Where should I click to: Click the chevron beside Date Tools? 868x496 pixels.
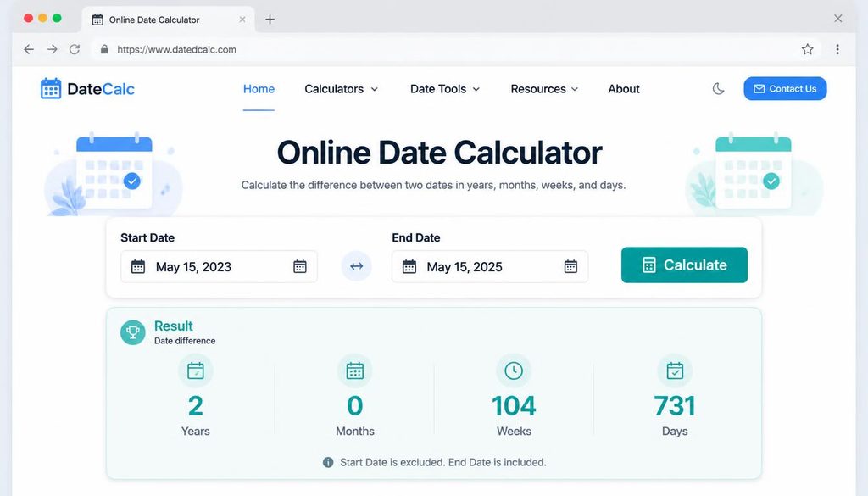coord(476,89)
